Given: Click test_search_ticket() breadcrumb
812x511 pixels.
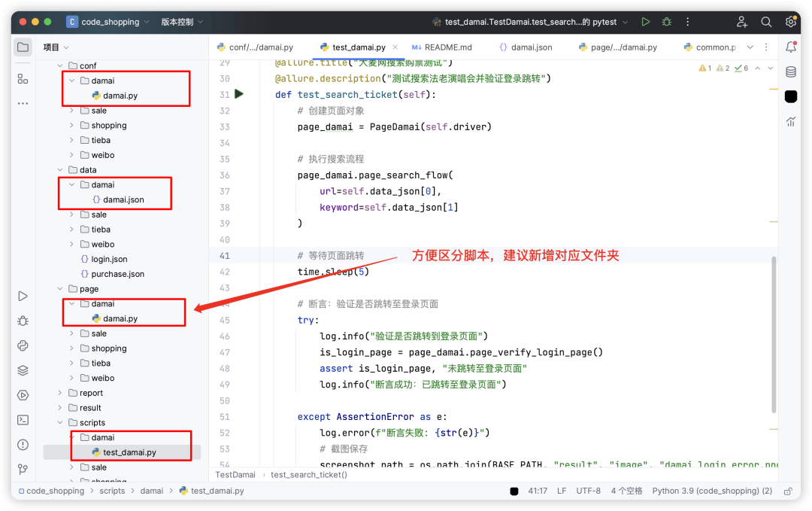Looking at the screenshot, I should pyautogui.click(x=309, y=475).
